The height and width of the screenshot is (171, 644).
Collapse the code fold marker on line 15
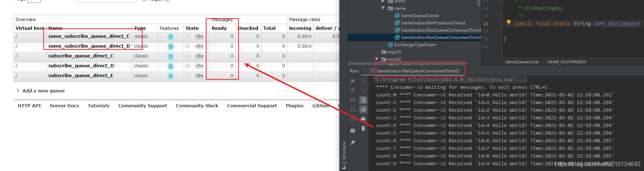[501, 16]
